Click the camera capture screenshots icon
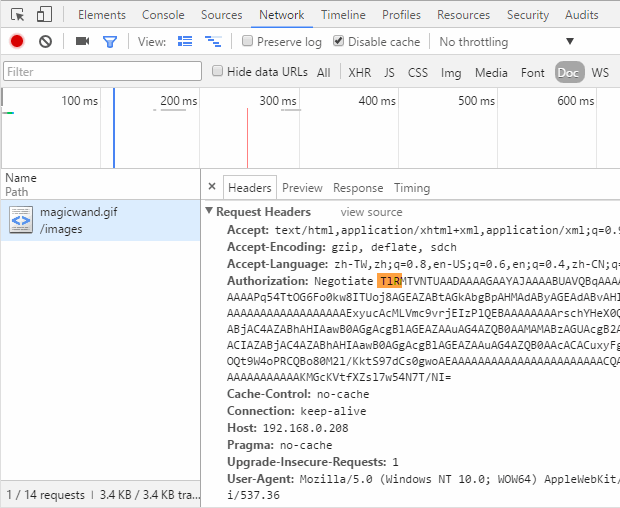620x508 pixels. pyautogui.click(x=82, y=42)
